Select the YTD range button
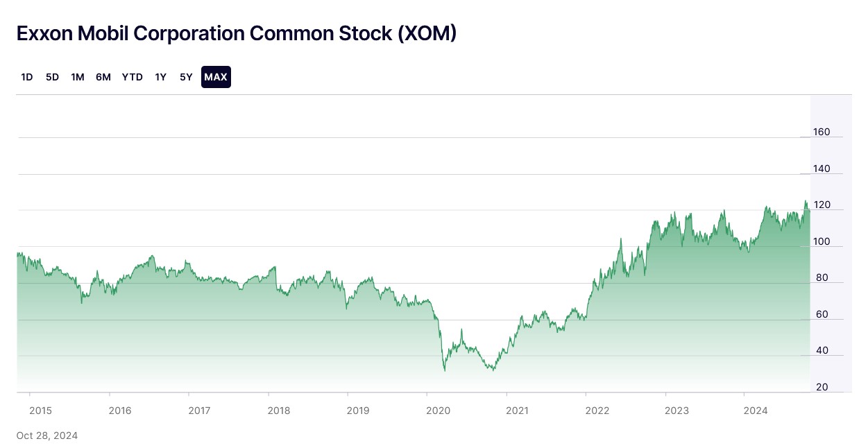 point(132,77)
